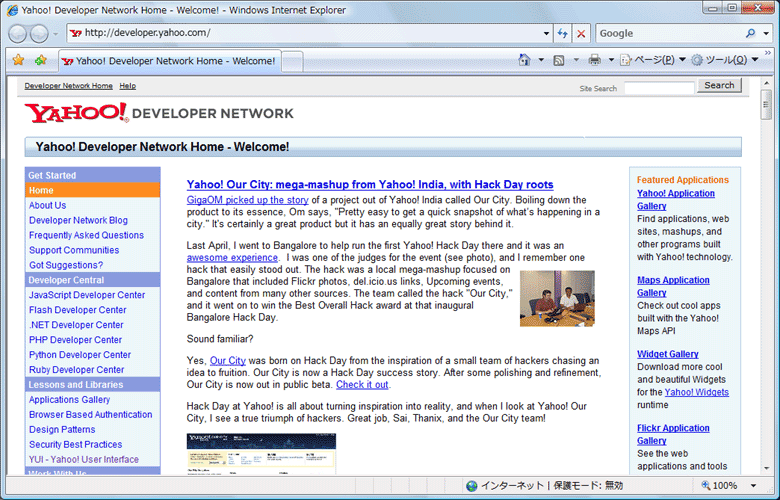This screenshot has height=500, width=780.
Task: Click the red Stop loading icon
Action: (581, 33)
